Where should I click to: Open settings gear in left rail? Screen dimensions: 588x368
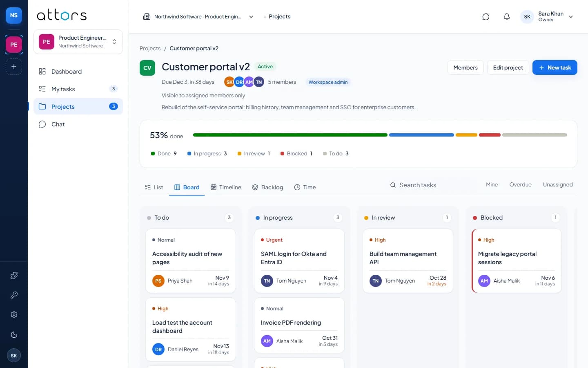tap(14, 315)
